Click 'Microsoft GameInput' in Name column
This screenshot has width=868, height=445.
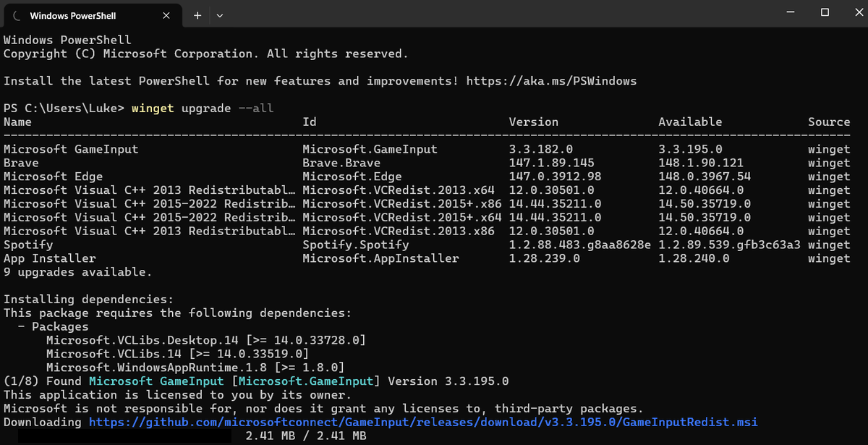[x=71, y=150]
